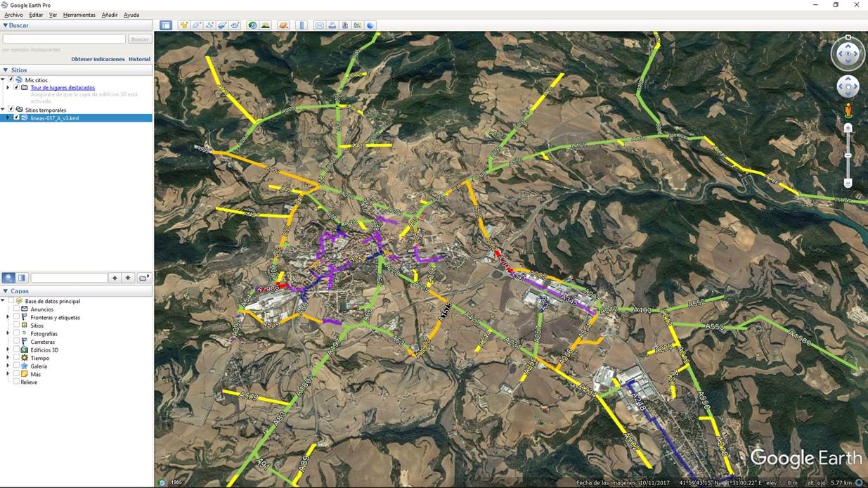Viewport: 868px width, 488px height.
Task: Toggle the sidebar visibility button
Action: click(165, 25)
